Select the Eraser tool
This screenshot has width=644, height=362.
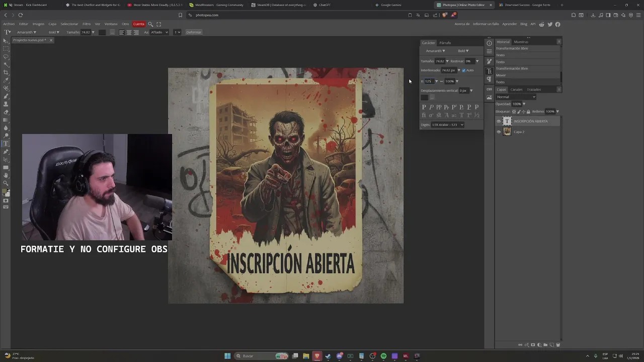[x=6, y=112]
